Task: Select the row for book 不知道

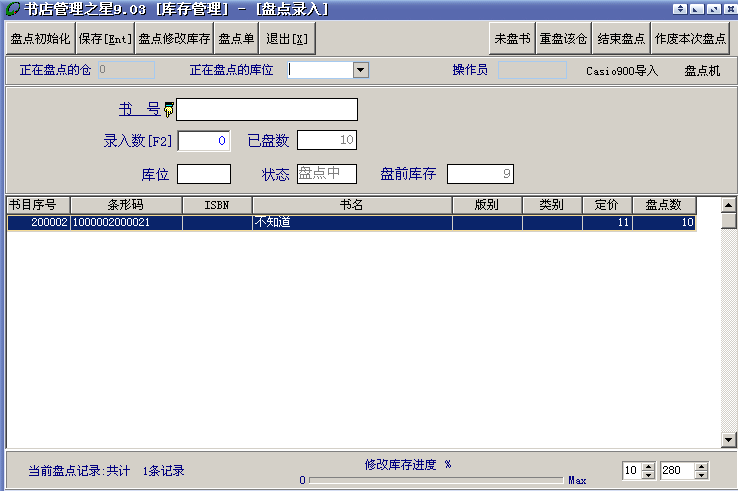Action: (350, 223)
